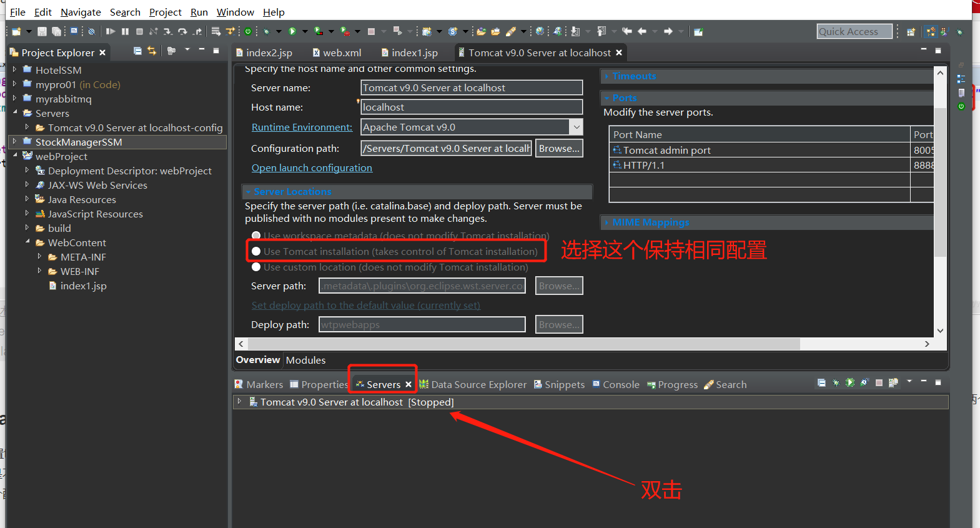Click the Quick Access search box

coord(854,31)
